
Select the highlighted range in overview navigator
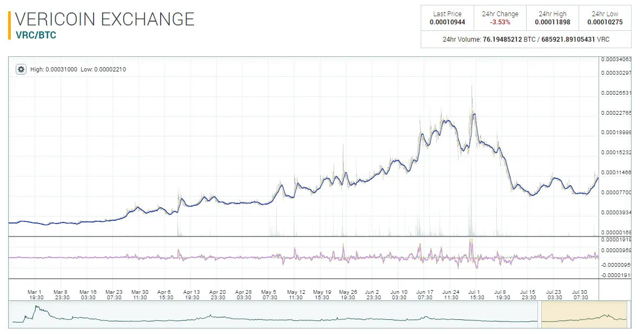click(x=584, y=314)
